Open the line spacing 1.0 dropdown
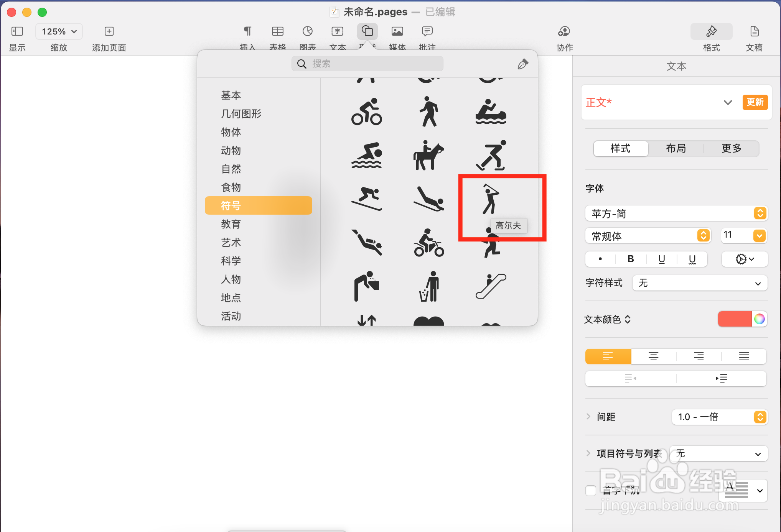This screenshot has height=532, width=781. [x=719, y=417]
